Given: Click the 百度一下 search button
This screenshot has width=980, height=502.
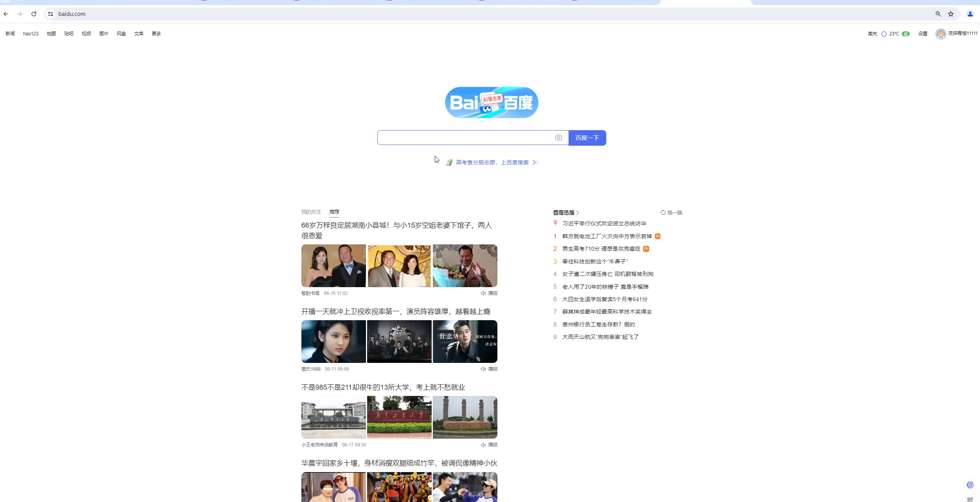Looking at the screenshot, I should pyautogui.click(x=587, y=138).
